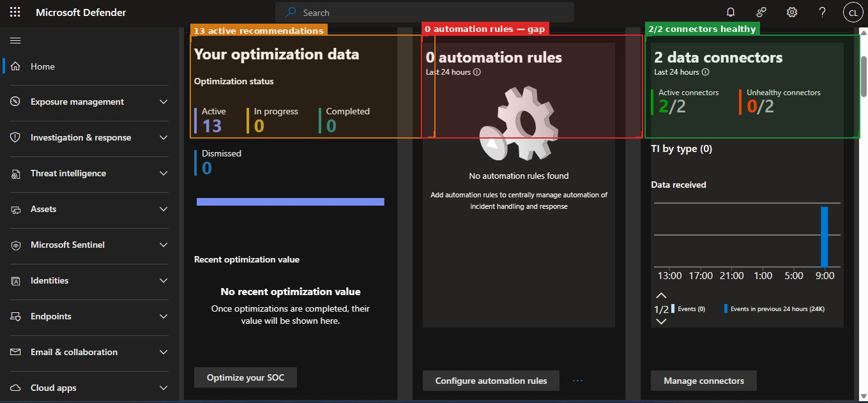Image resolution: width=868 pixels, height=403 pixels.
Task: Open the app launcher waffle icon
Action: point(15,12)
